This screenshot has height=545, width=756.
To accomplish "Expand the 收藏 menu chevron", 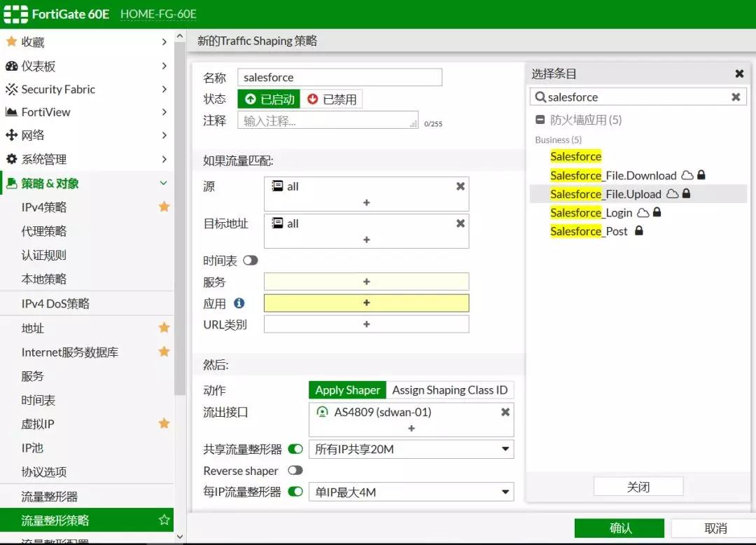I will point(164,42).
